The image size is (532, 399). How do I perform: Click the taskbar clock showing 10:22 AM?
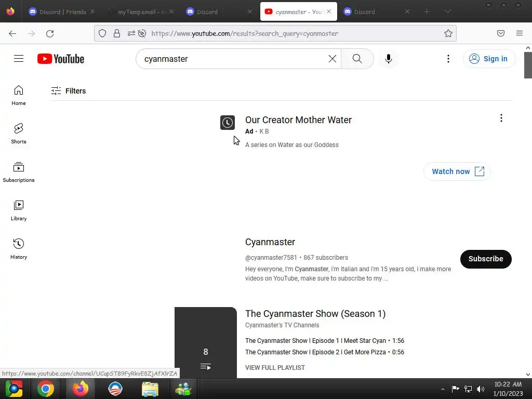[508, 389]
